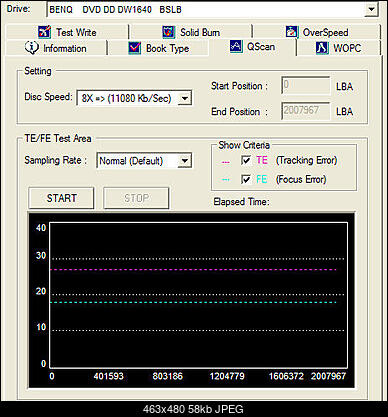
Task: Click the Solid Burn tab icon
Action: 169,32
